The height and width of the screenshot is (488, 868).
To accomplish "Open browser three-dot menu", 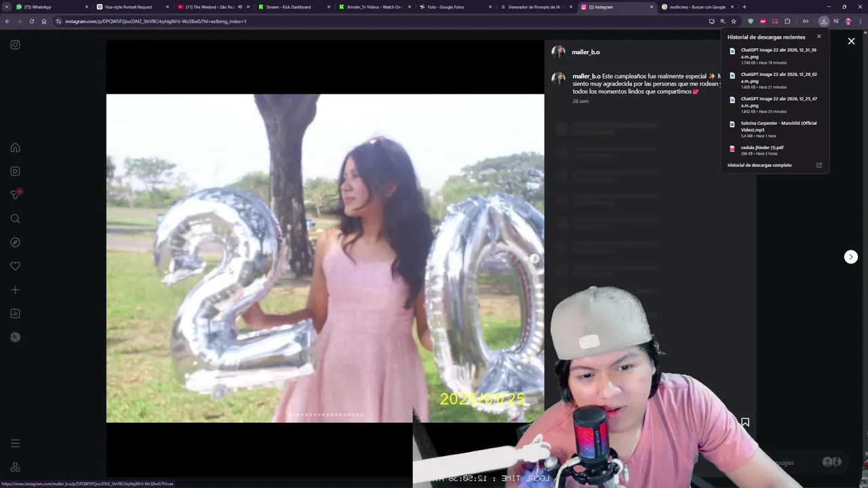I will pyautogui.click(x=860, y=21).
